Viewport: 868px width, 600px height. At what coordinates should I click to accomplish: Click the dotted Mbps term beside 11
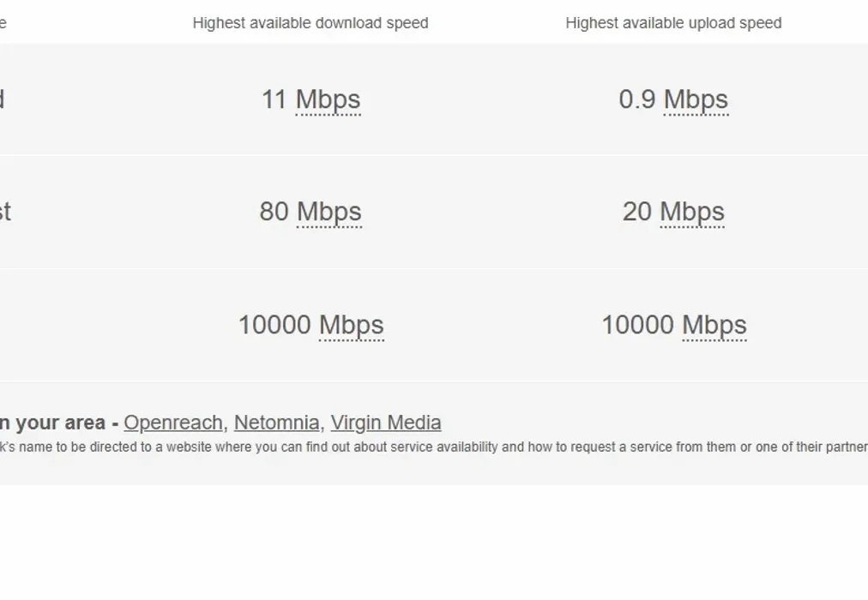(x=328, y=99)
